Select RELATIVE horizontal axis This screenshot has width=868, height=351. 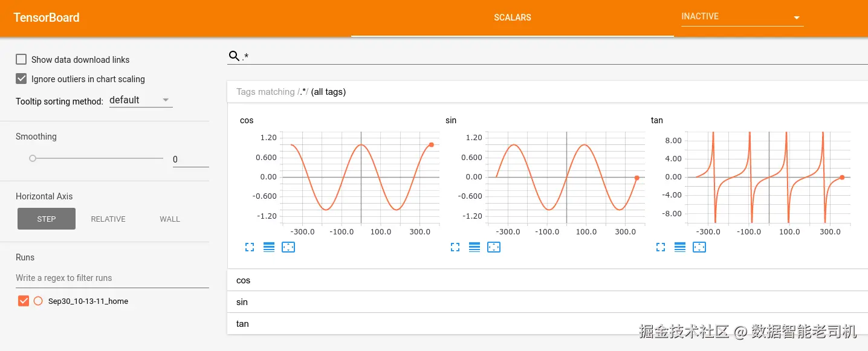click(108, 219)
